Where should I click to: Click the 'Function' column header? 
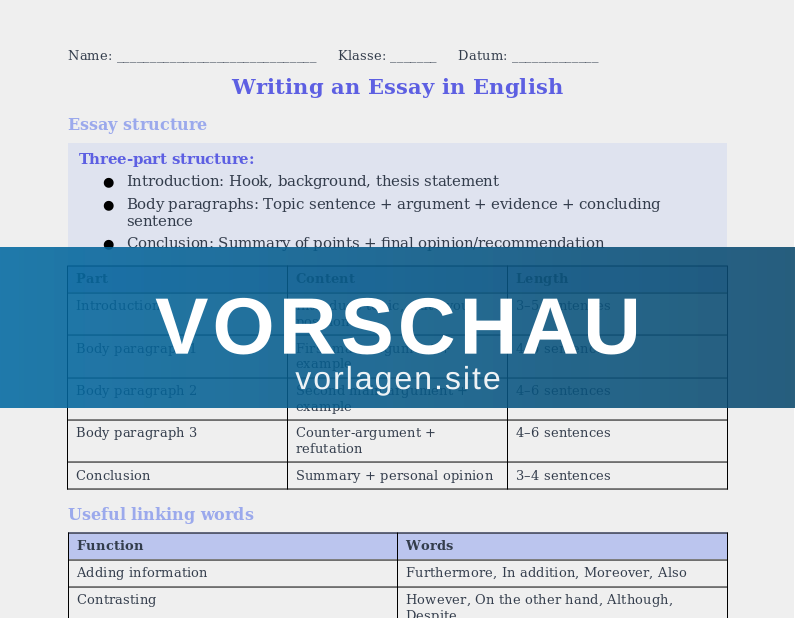233,546
